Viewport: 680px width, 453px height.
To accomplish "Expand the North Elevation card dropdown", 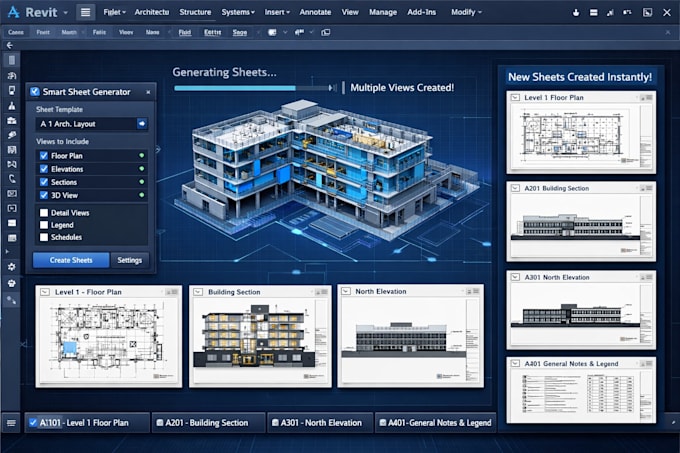I will coord(346,291).
